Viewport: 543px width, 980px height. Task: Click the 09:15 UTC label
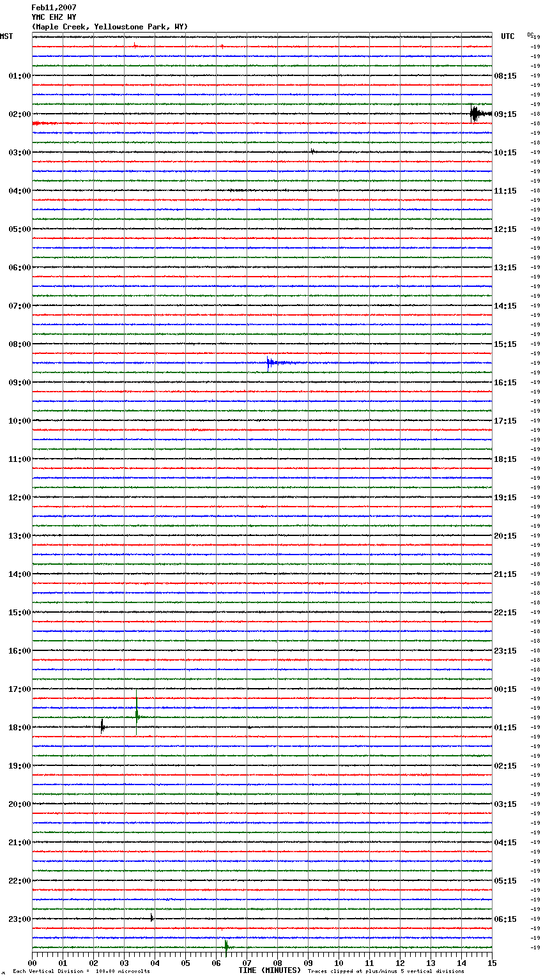pyautogui.click(x=505, y=114)
